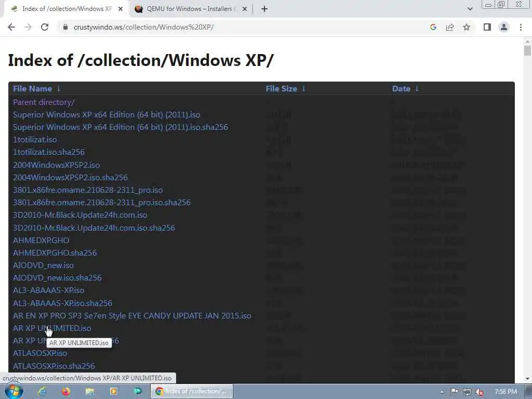Download 2004WindowsXPSP2.iso
The width and height of the screenshot is (532, 399).
tap(56, 165)
